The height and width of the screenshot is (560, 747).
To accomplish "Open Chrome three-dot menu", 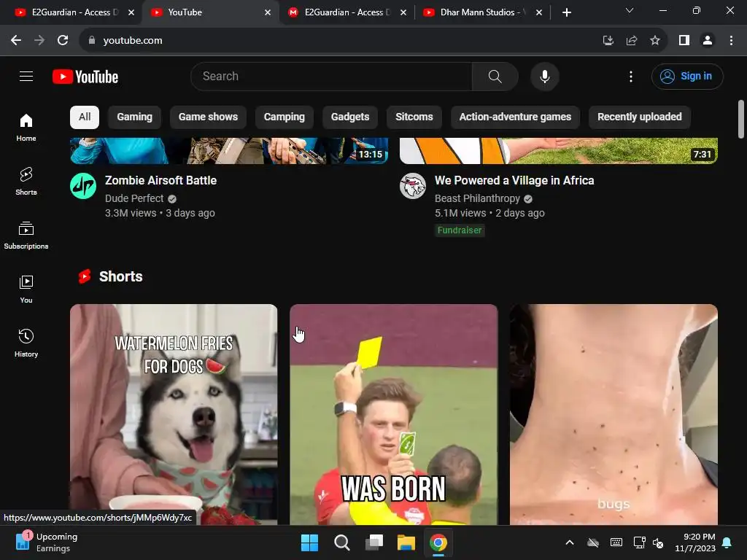I will coord(731,41).
